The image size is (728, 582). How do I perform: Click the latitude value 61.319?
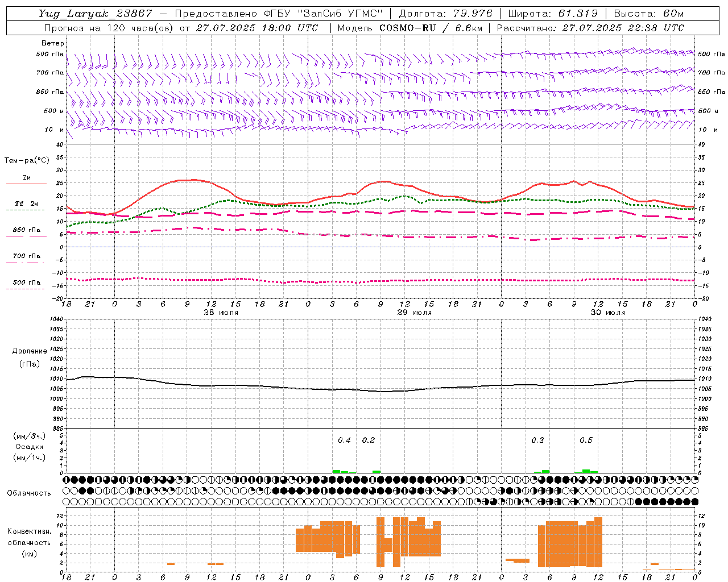(x=578, y=14)
